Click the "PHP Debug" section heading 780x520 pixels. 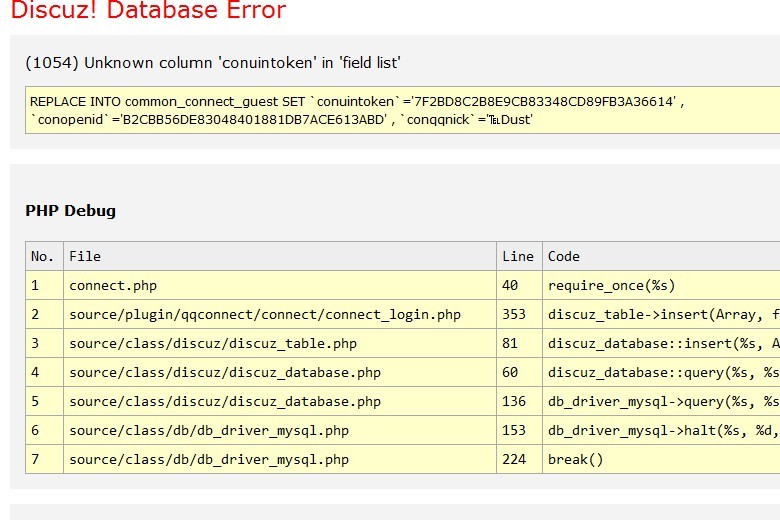click(x=70, y=211)
